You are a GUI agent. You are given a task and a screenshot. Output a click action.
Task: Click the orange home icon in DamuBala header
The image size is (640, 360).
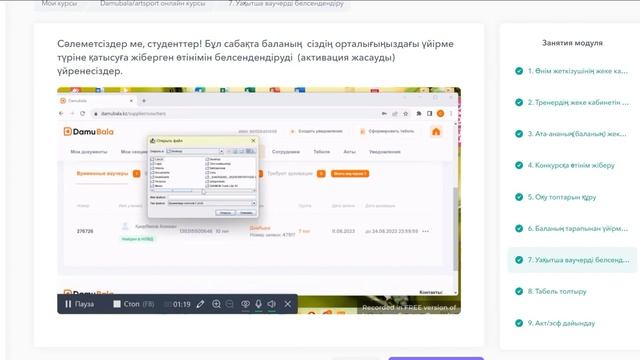coord(436,131)
